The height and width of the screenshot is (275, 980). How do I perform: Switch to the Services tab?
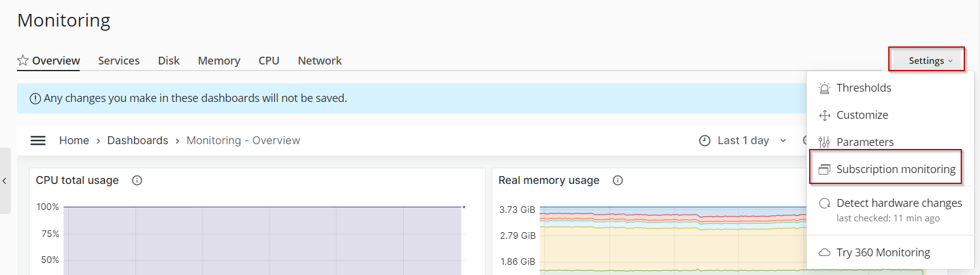[119, 60]
